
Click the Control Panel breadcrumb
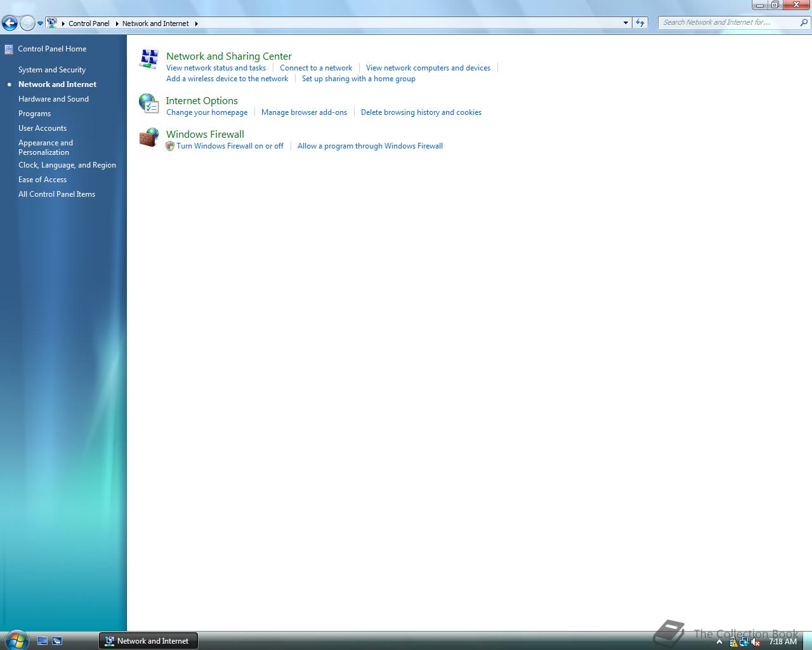click(x=89, y=23)
